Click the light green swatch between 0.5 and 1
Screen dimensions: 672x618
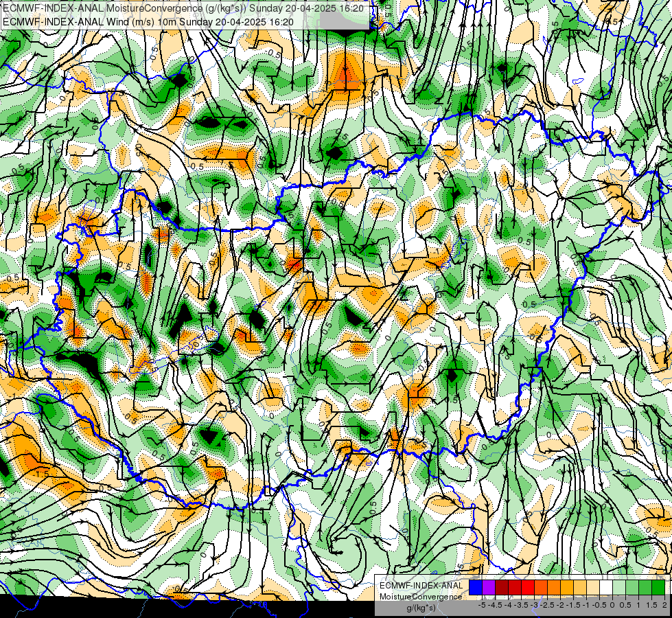[632, 588]
